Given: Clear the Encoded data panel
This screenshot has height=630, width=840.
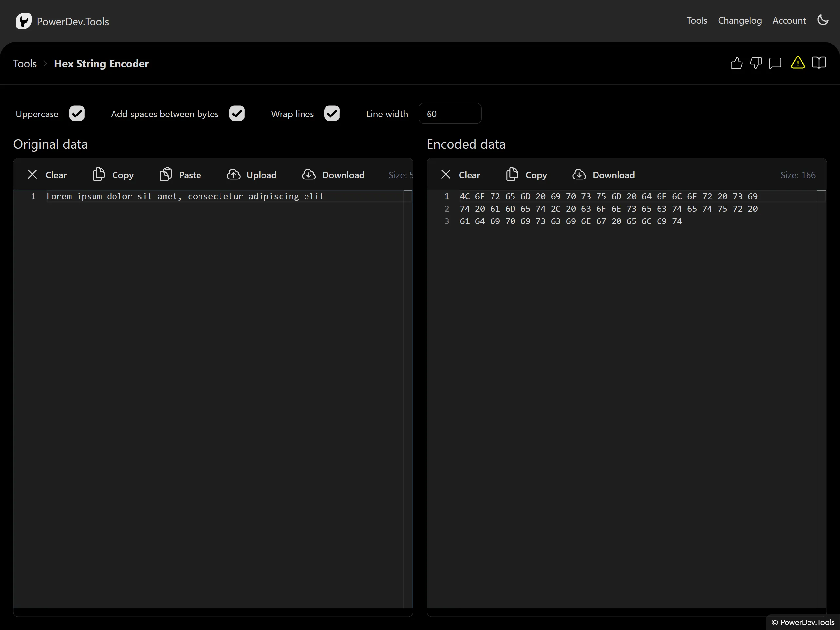Looking at the screenshot, I should point(460,175).
